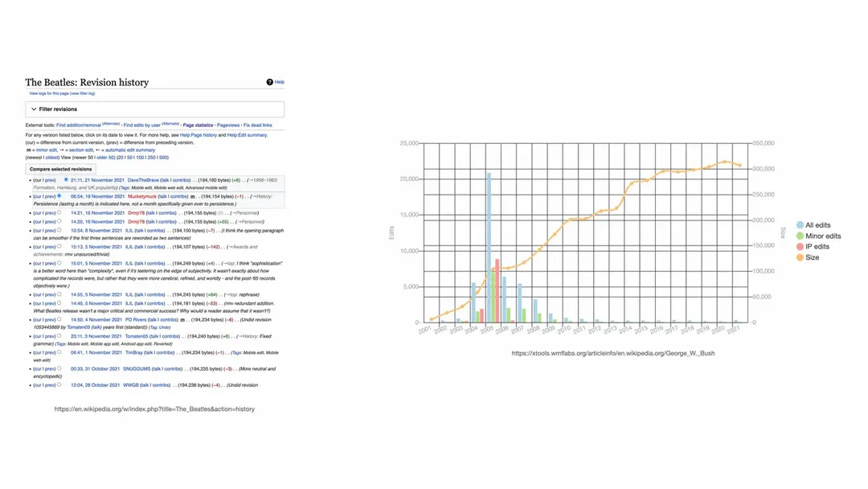This screenshot has width=868, height=489.
Task: Click the red IP edits legend swatch
Action: pos(800,246)
